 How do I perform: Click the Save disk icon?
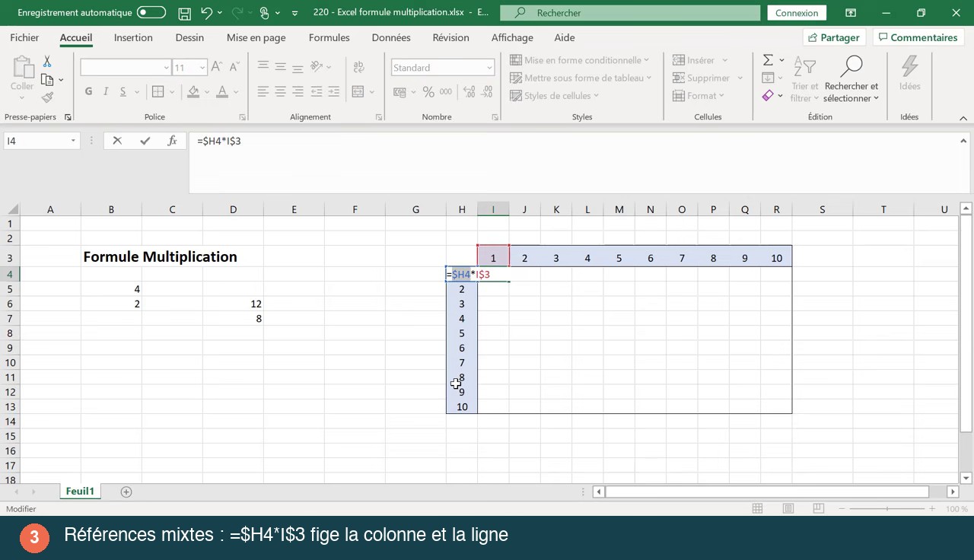coord(184,13)
